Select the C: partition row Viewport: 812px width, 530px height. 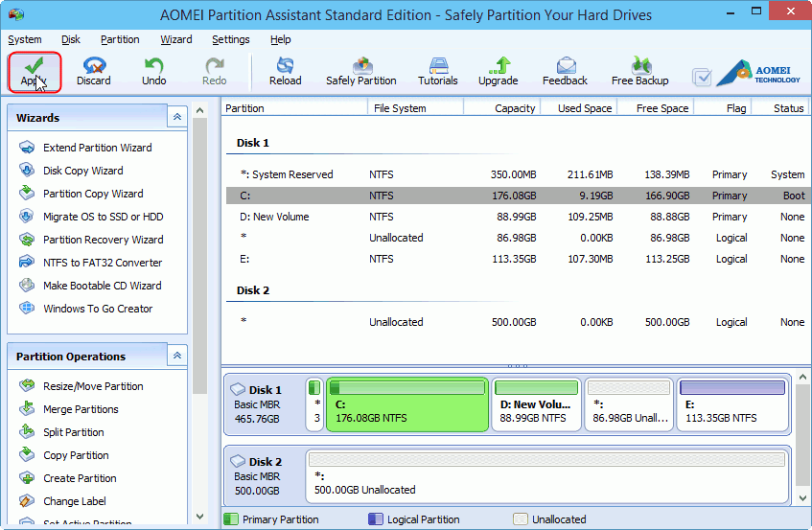tap(518, 196)
